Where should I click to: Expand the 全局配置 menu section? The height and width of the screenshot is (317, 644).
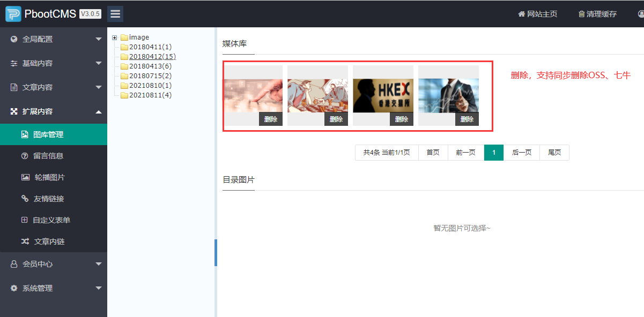54,39
